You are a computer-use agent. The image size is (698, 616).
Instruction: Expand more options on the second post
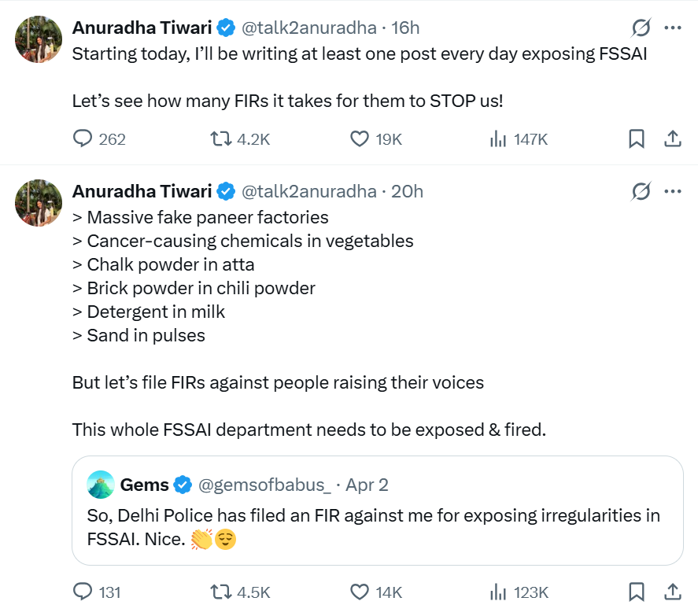[x=673, y=191]
